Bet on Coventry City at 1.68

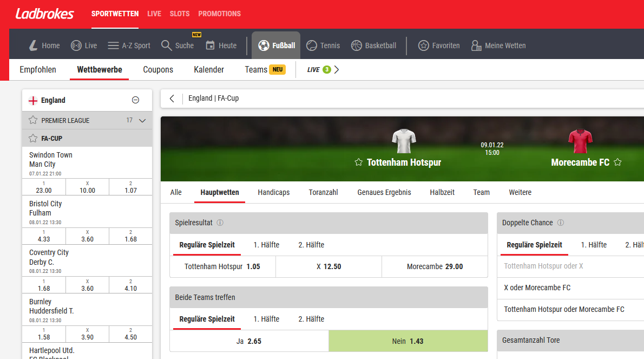pyautogui.click(x=43, y=285)
